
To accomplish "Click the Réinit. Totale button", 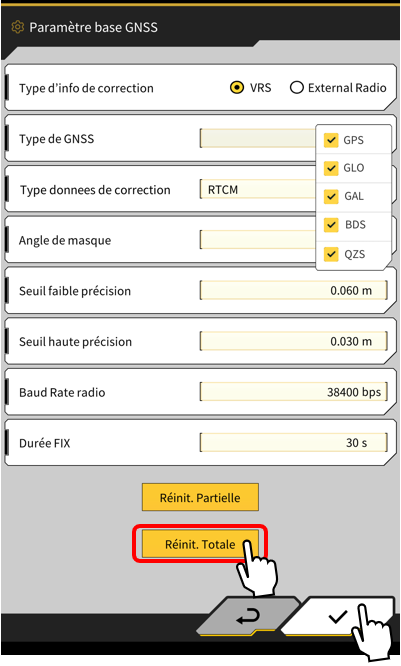I will pos(200,544).
